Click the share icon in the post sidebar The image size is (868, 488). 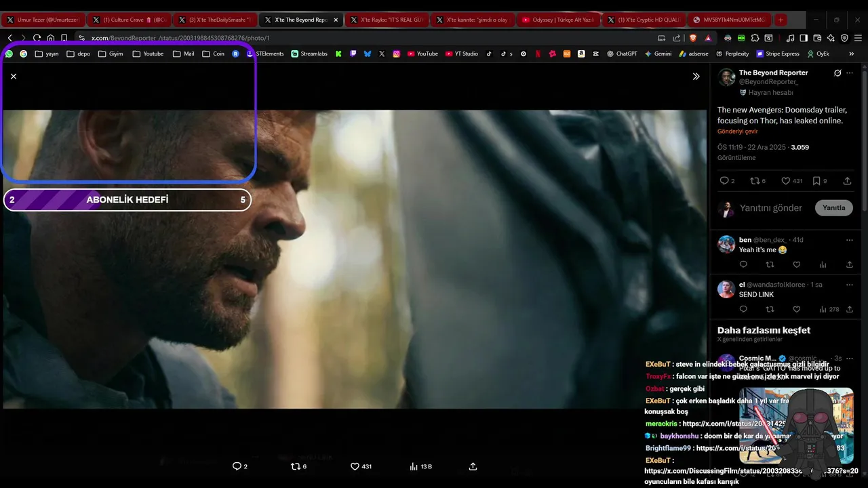point(847,181)
